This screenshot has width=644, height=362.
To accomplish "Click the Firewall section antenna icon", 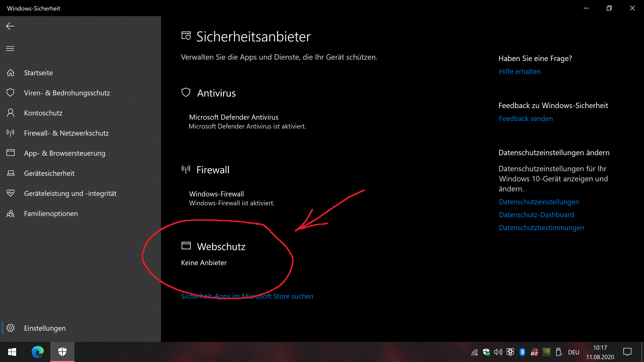I will tap(186, 169).
